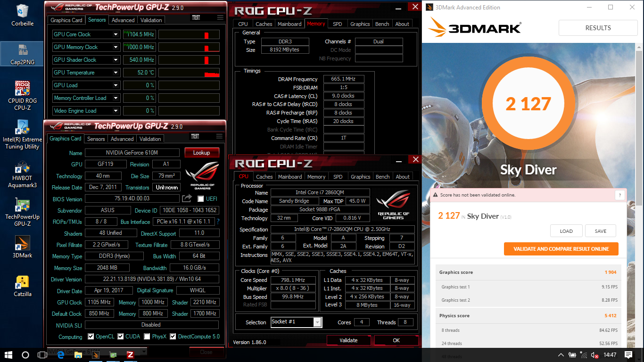The image size is (644, 362).
Task: Open the 3DMark desktop shortcut
Action: (22, 247)
